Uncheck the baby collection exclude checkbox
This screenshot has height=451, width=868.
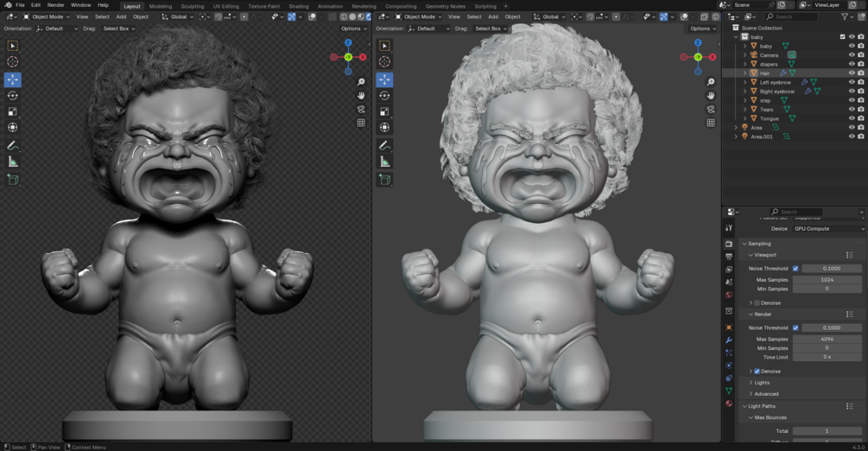(x=843, y=36)
